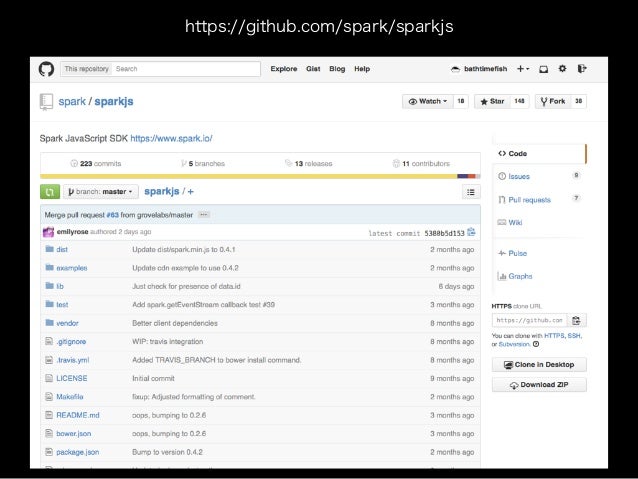View the 11 contributors
638x479 pixels.
pyautogui.click(x=421, y=164)
